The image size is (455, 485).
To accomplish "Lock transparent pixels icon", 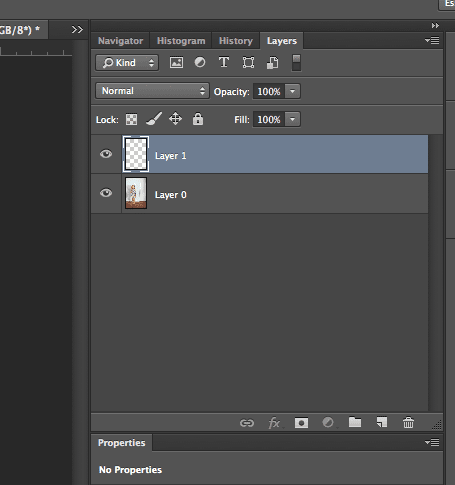I will coord(131,119).
